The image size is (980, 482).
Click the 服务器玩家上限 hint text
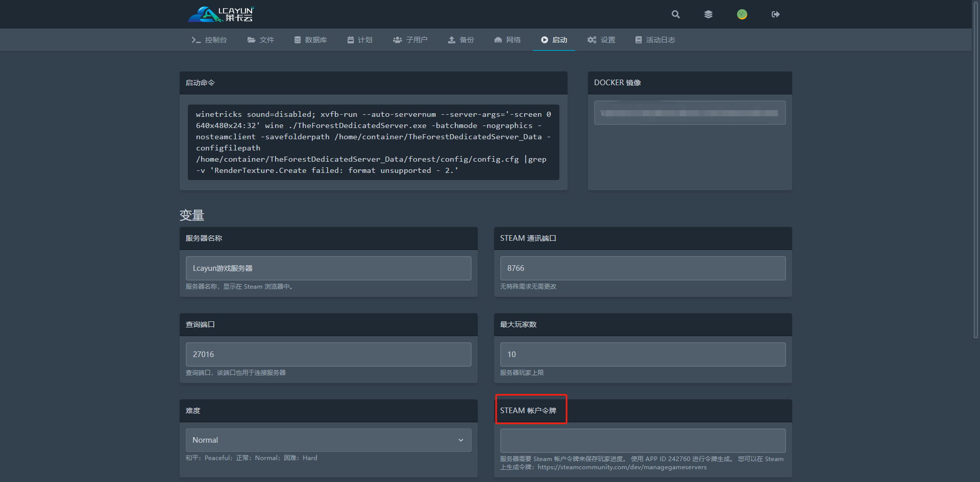(x=522, y=373)
